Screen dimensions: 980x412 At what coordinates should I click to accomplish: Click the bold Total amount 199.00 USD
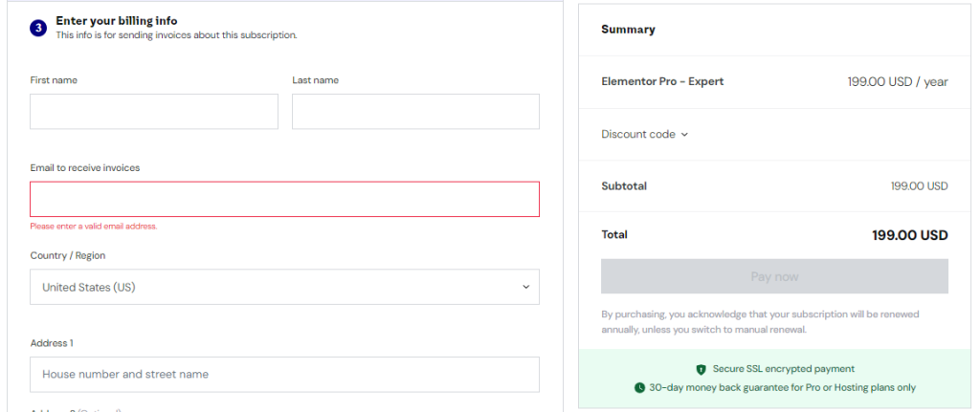[910, 235]
